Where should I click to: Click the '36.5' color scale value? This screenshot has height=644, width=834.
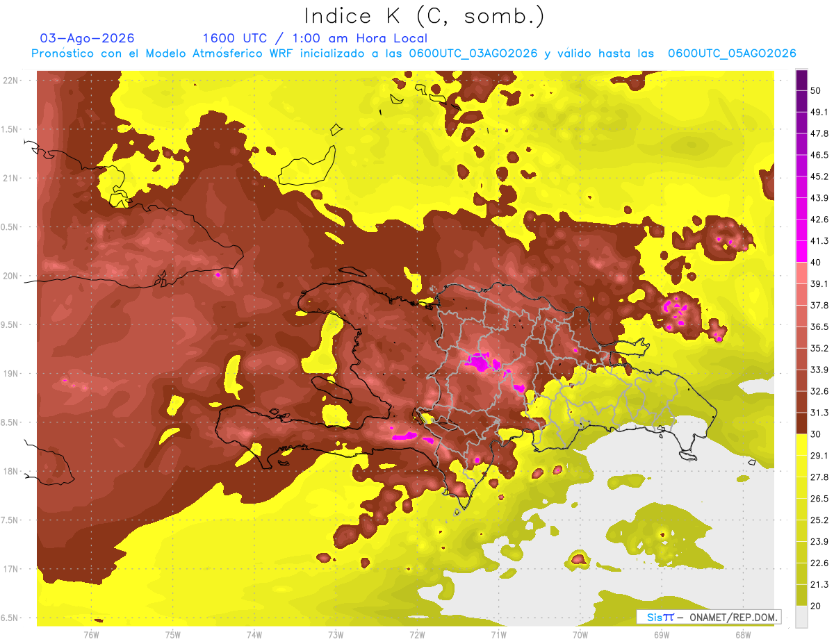[x=819, y=327]
